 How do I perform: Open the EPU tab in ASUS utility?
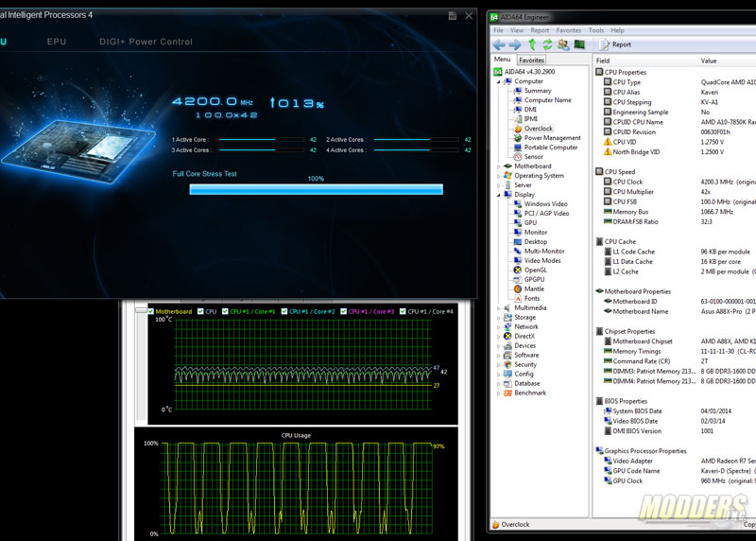[57, 42]
